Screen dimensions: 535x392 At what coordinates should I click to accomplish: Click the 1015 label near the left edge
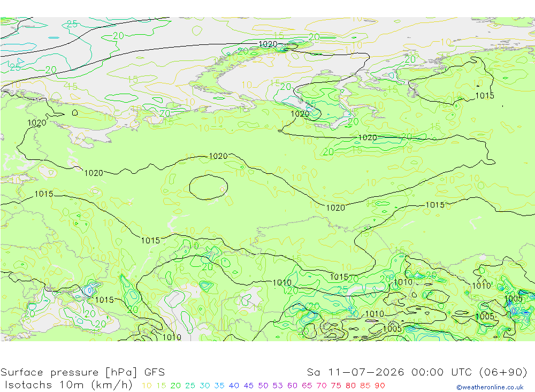[x=44, y=194]
